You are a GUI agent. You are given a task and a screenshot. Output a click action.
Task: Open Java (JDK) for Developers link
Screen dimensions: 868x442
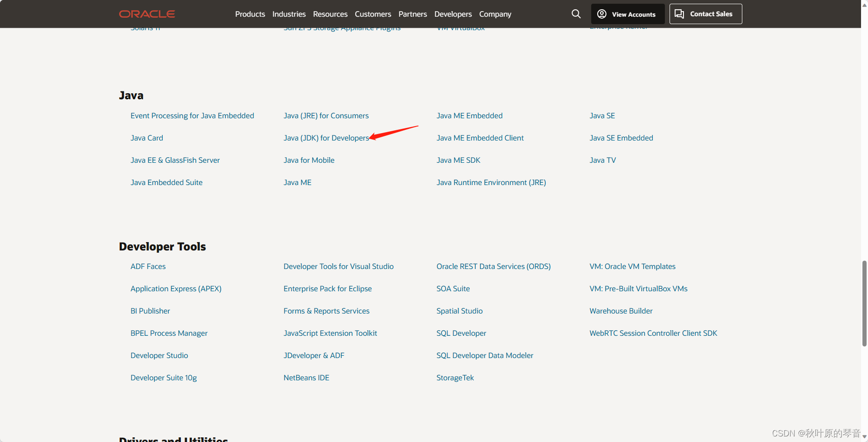326,138
